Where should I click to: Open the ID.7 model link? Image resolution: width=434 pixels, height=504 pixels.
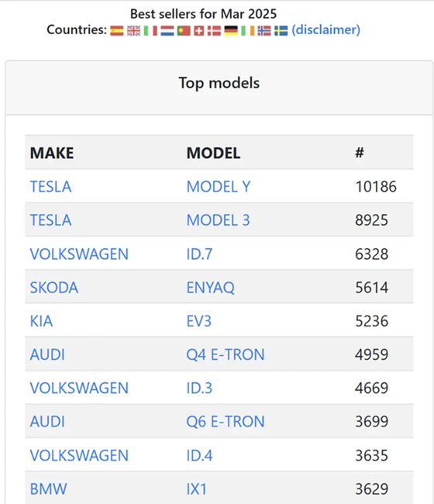click(x=199, y=254)
